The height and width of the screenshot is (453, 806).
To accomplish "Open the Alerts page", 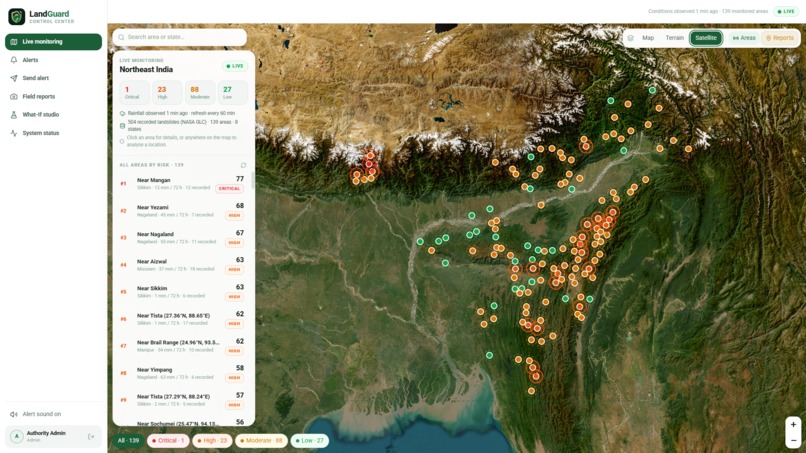I will click(x=53, y=60).
